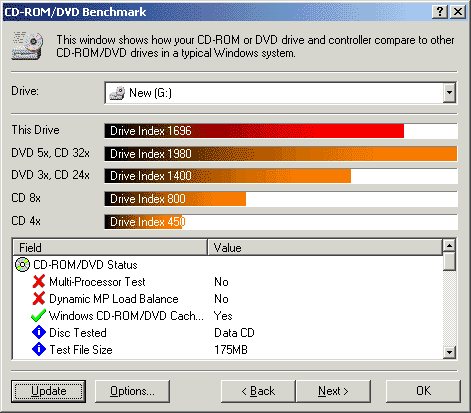
Task: Click the blue info icon beside Test File Size
Action: (39, 349)
